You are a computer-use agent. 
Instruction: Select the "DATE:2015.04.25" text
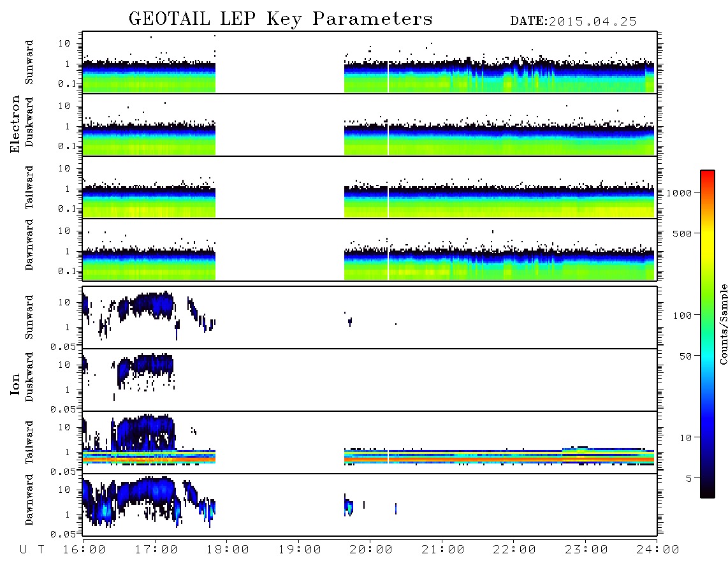tap(573, 22)
